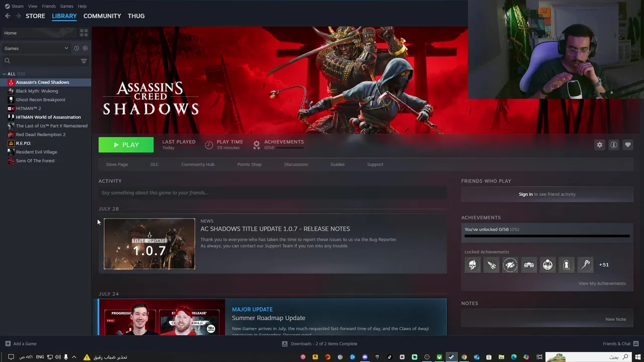The image size is (644, 362).
Task: Select The Last of Us Part II Remastered
Action: point(51,126)
